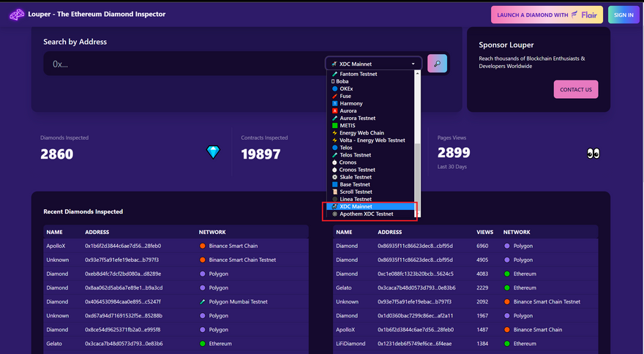Click the CONTACT US button
This screenshot has width=644, height=354.
coord(575,89)
